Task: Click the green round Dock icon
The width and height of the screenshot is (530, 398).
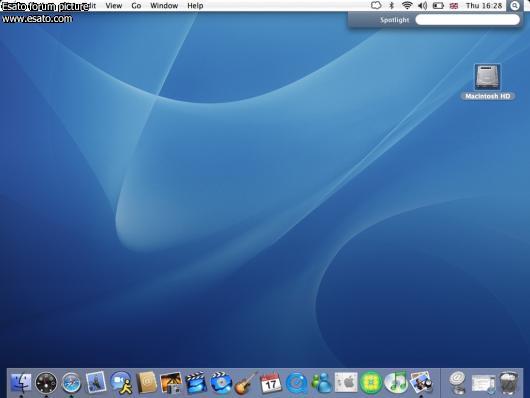Action: (x=370, y=383)
